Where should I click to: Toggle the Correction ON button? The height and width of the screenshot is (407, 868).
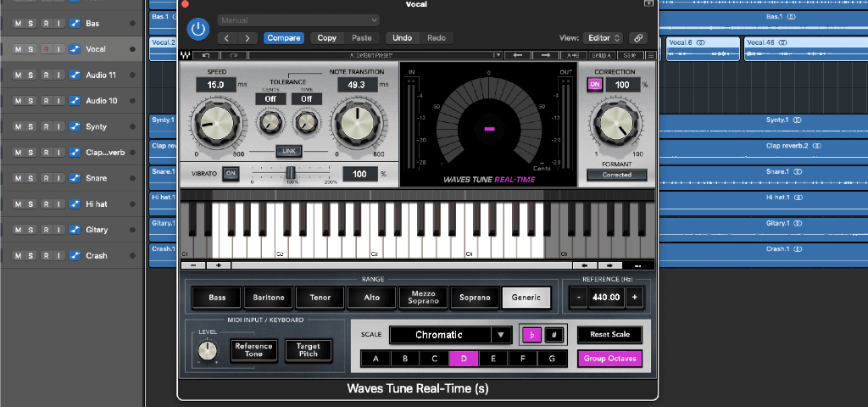click(x=594, y=85)
